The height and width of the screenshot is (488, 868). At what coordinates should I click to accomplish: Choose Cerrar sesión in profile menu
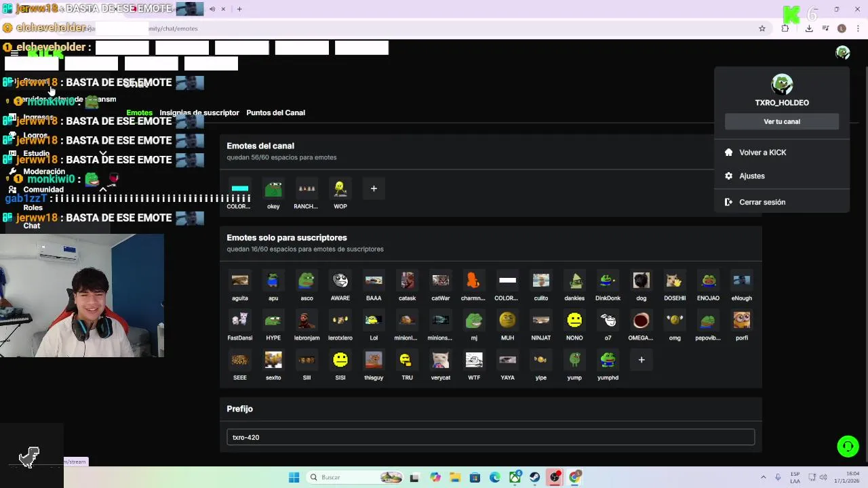pos(782,202)
